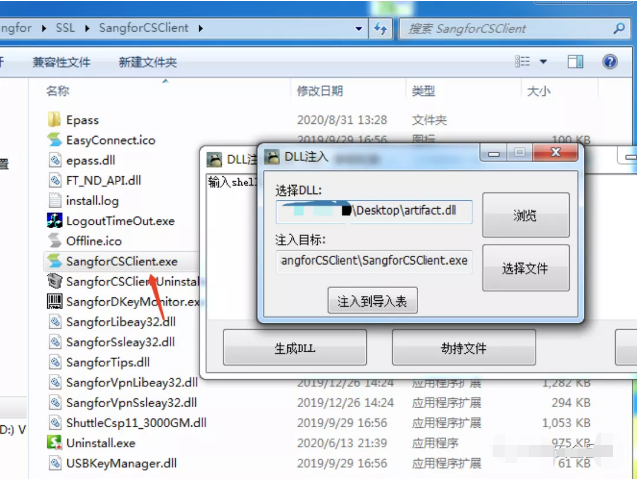Screen dimensions: 639x497
Task: Select the file name Uninstall.exe
Action: (x=101, y=443)
